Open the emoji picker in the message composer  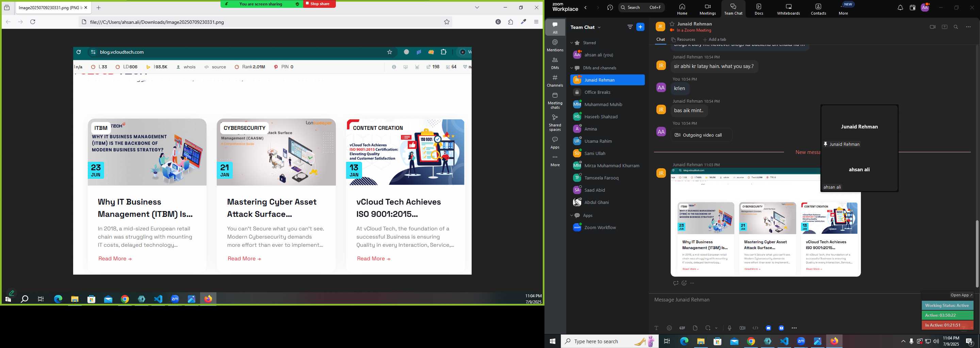pyautogui.click(x=669, y=328)
